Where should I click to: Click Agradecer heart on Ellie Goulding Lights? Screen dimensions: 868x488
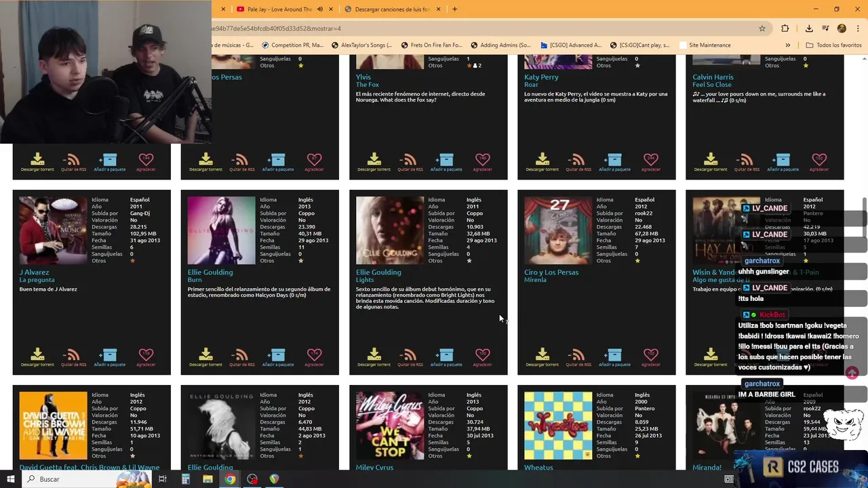coord(482,357)
